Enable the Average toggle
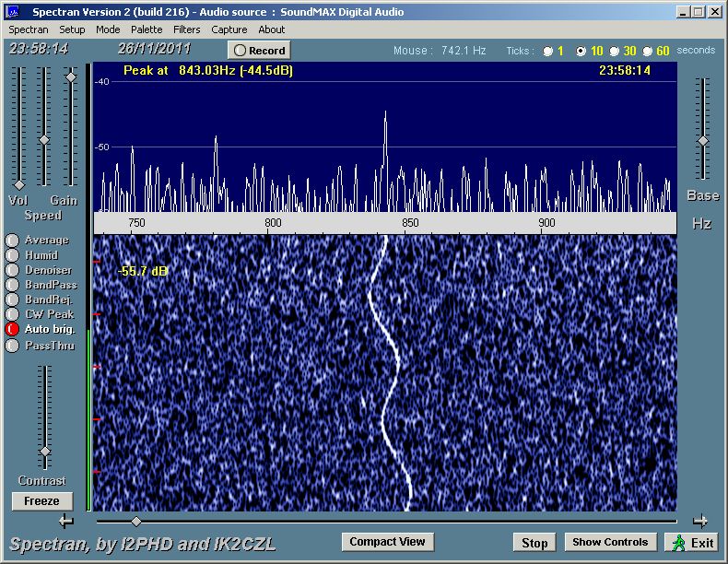Image resolution: width=728 pixels, height=564 pixels. [12, 240]
